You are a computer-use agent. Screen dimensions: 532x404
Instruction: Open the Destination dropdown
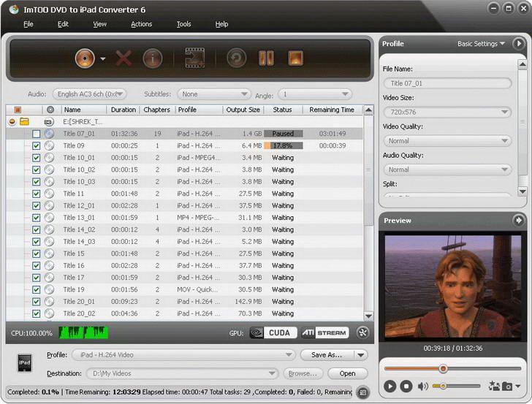182,373
